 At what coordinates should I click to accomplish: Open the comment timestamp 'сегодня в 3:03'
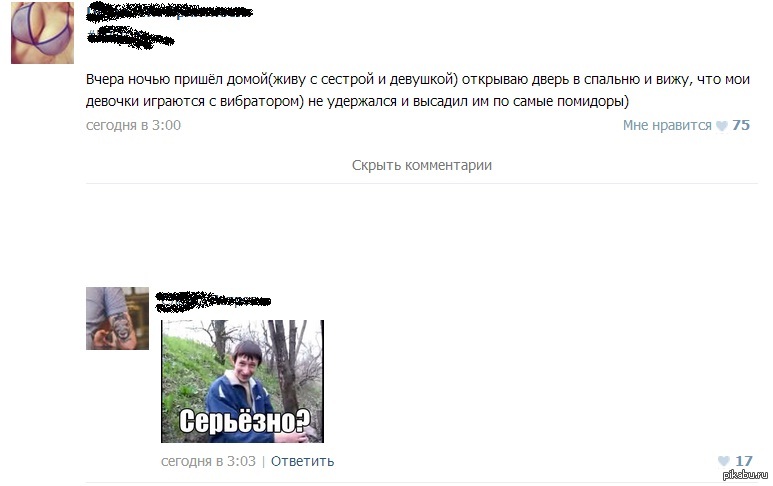coord(208,461)
